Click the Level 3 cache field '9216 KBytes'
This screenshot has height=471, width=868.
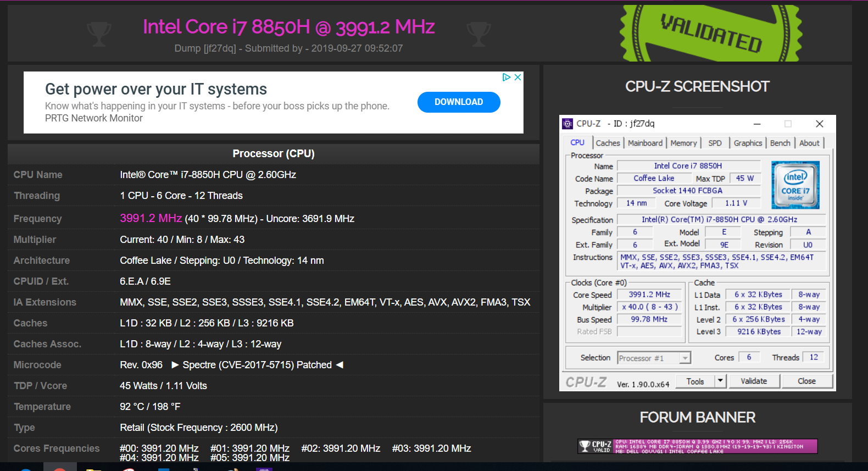tap(759, 332)
